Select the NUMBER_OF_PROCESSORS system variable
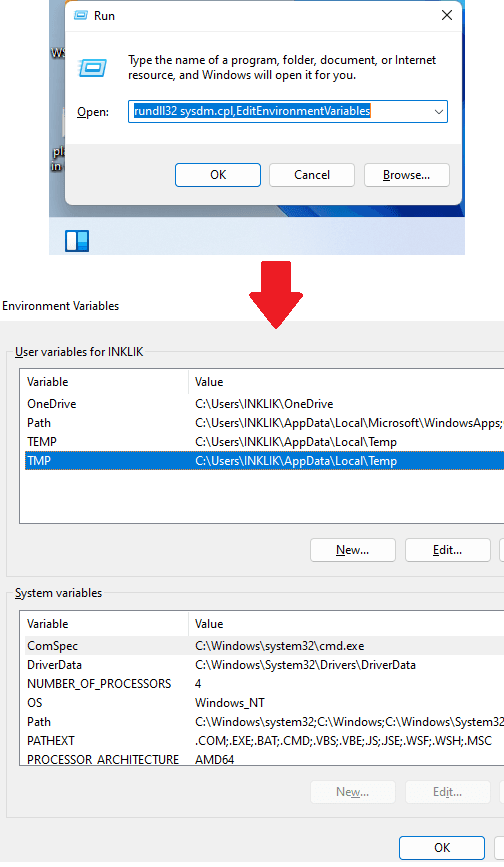The width and height of the screenshot is (504, 867). click(264, 684)
